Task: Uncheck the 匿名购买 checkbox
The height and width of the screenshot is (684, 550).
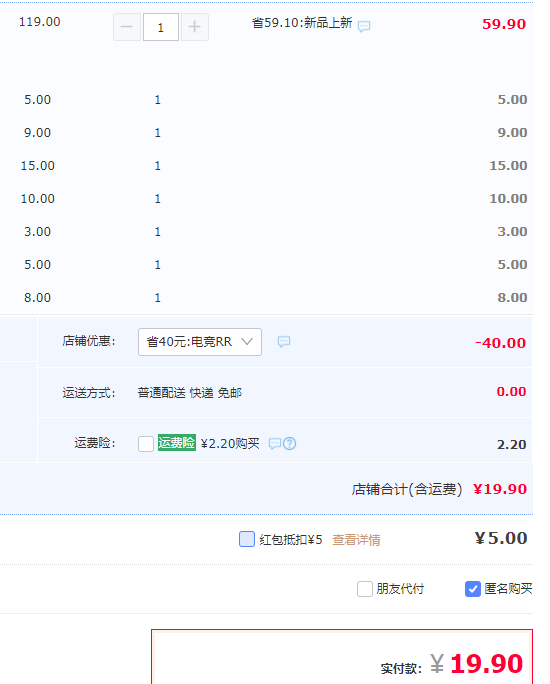Action: 473,589
